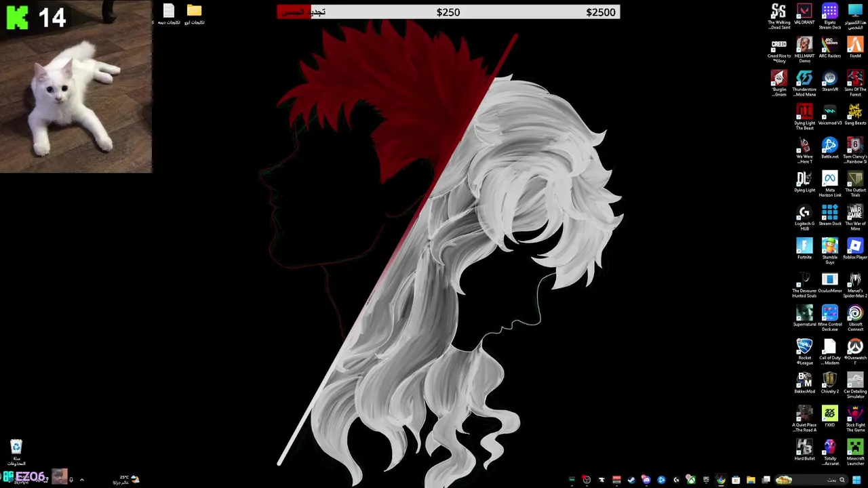The height and width of the screenshot is (488, 868).
Task: Launch Battle.net from the desktop
Action: point(830,148)
